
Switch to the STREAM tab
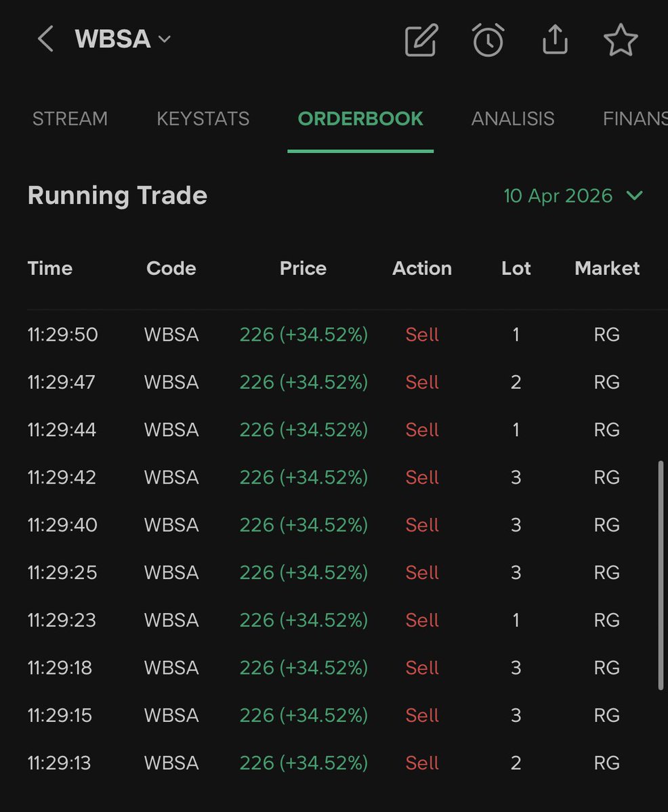point(70,119)
